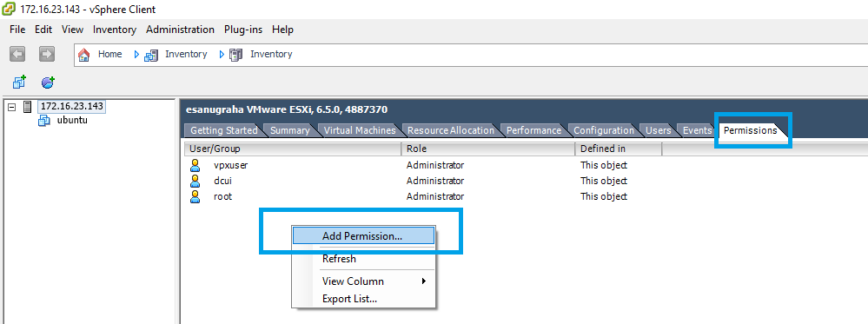Image resolution: width=868 pixels, height=324 pixels.
Task: Switch to the Events tab
Action: point(696,130)
